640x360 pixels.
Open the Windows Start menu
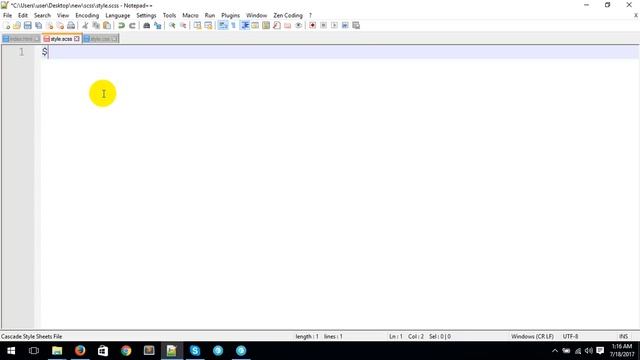pyautogui.click(x=11, y=351)
